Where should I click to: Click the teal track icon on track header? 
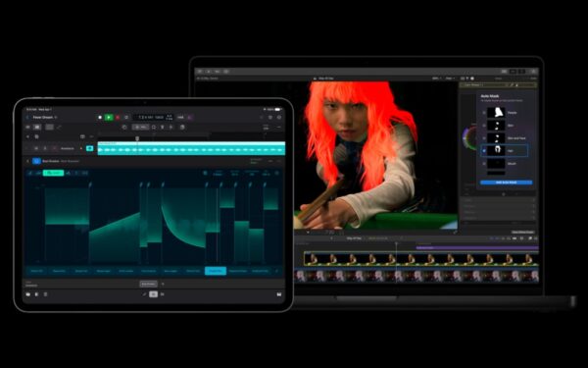[89, 148]
